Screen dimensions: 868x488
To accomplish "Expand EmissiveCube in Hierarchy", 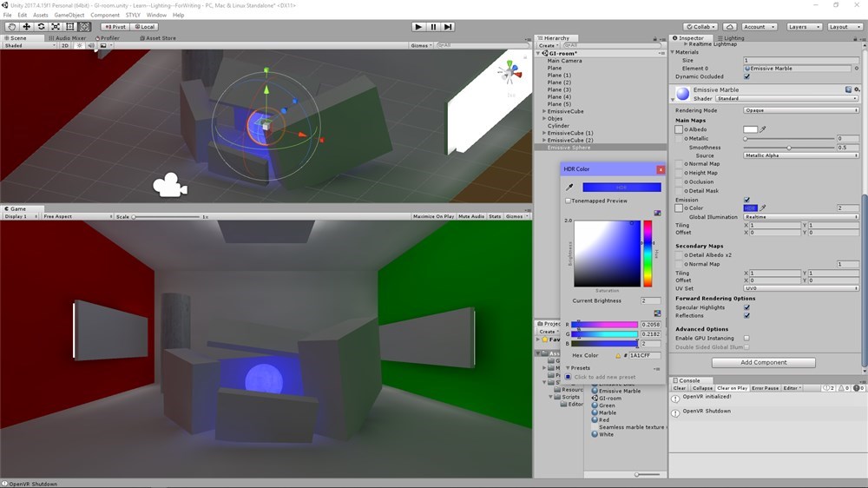I will 544,111.
